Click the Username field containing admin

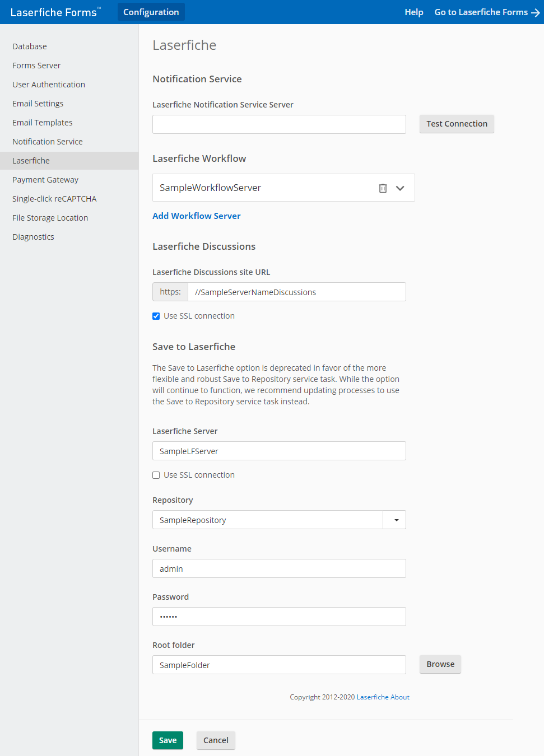point(279,568)
